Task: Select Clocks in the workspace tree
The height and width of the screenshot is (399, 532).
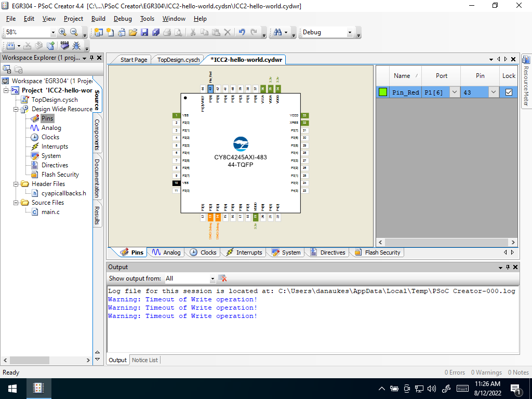Action: [x=50, y=137]
